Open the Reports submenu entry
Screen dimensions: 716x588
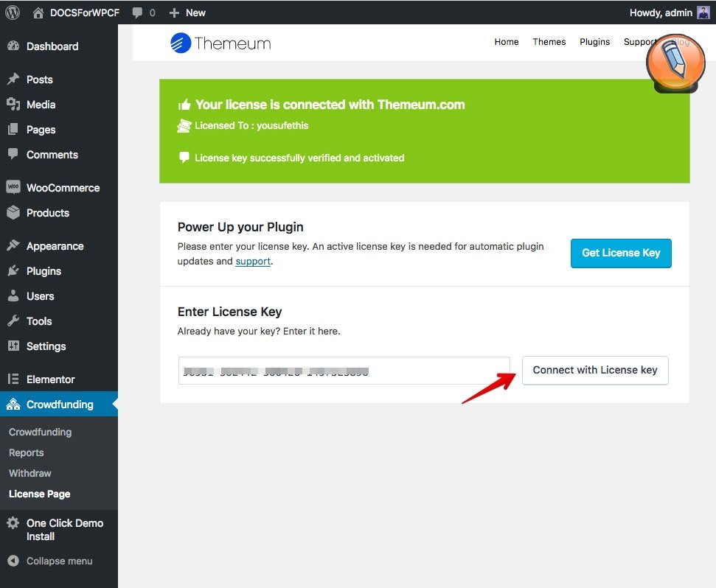point(27,452)
